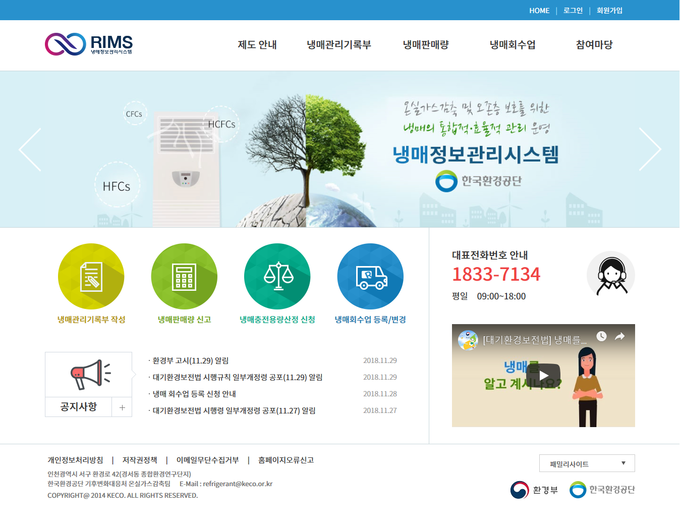Open the 냉매충전용량산정 신청 scales icon
680x521 pixels.
(x=277, y=276)
